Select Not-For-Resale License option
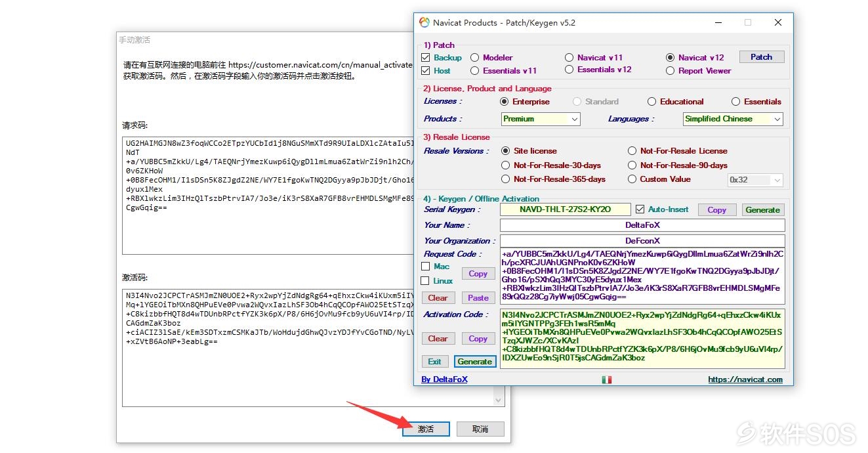Viewport: 868px width, 453px height. [632, 151]
